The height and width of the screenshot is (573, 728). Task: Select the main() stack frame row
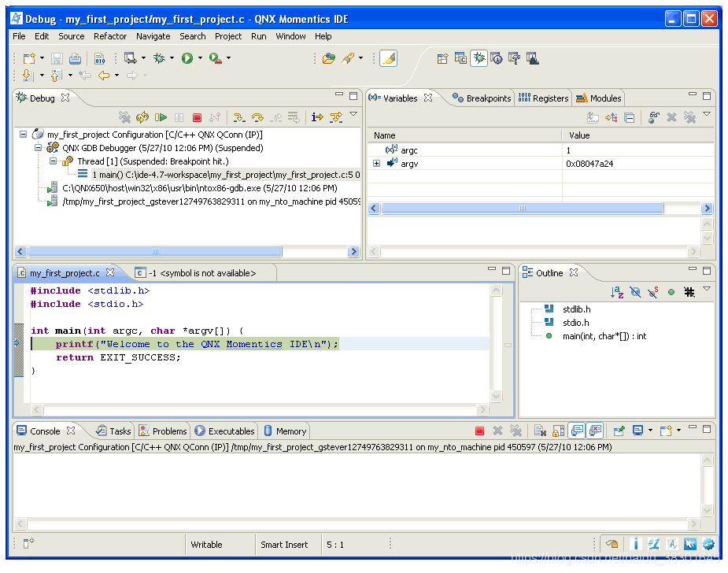click(x=218, y=175)
